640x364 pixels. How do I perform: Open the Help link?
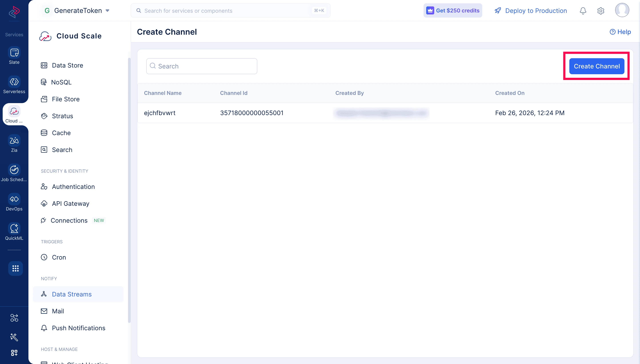(x=620, y=32)
